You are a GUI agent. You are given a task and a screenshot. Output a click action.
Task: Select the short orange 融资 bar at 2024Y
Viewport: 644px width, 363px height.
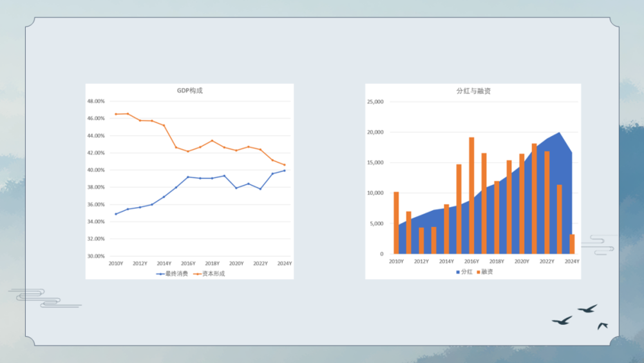(x=572, y=244)
